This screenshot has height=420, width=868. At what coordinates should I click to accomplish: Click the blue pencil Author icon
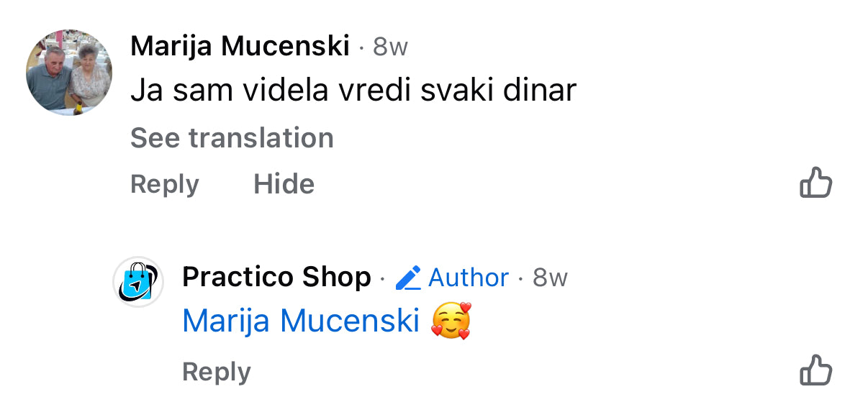click(408, 278)
